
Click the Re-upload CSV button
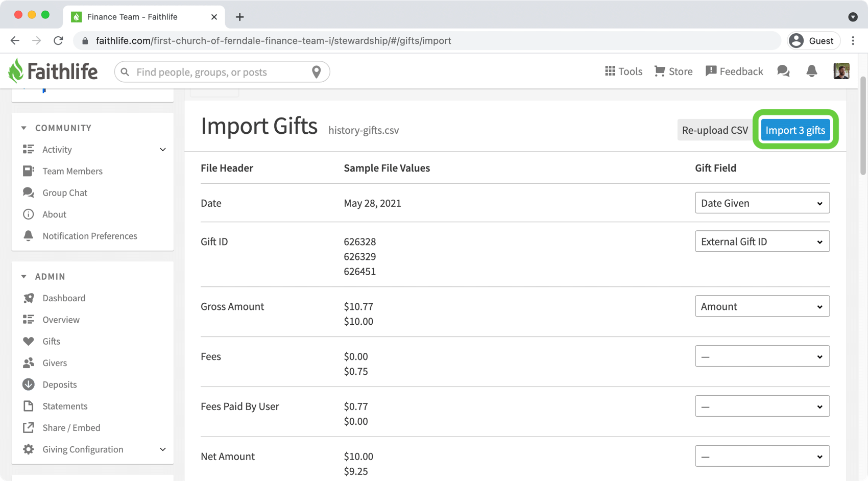(715, 130)
